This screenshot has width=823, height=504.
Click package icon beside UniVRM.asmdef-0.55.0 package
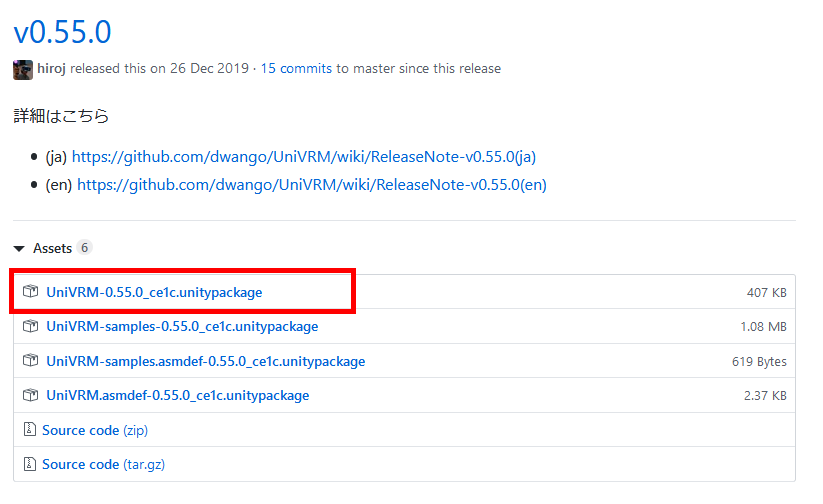click(x=30, y=394)
